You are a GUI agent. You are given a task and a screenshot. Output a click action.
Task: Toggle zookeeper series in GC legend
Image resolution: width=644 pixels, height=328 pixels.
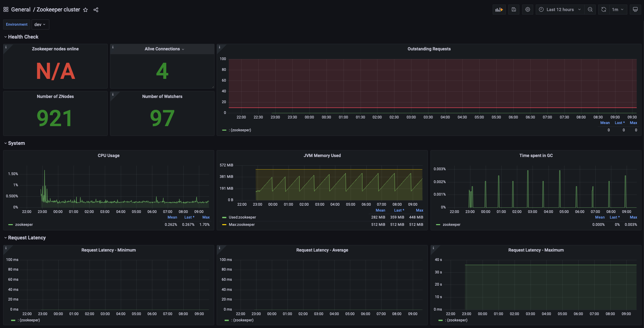pos(451,225)
